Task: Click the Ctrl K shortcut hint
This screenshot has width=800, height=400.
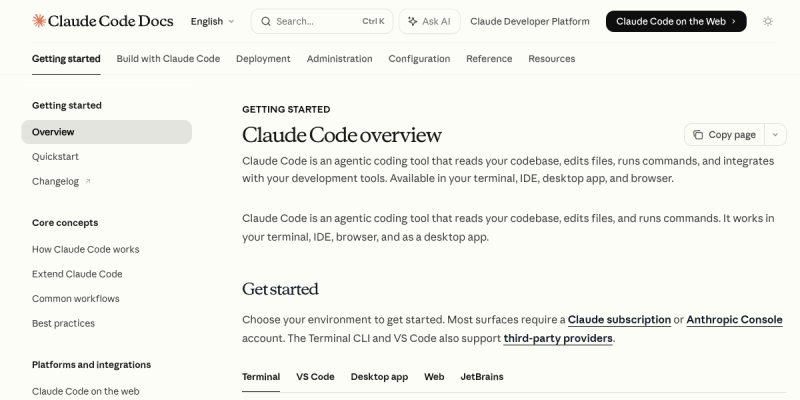Action: click(x=373, y=21)
